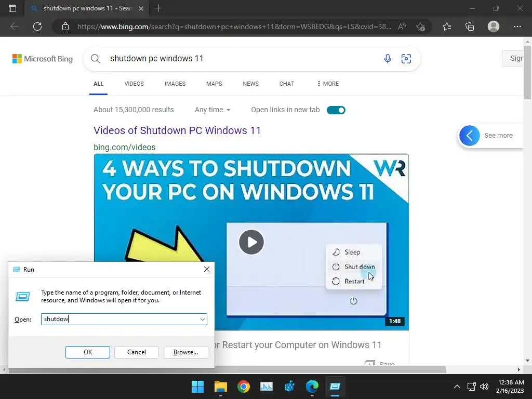The image size is (532, 399).
Task: Select the Run app in taskbar
Action: 335,387
